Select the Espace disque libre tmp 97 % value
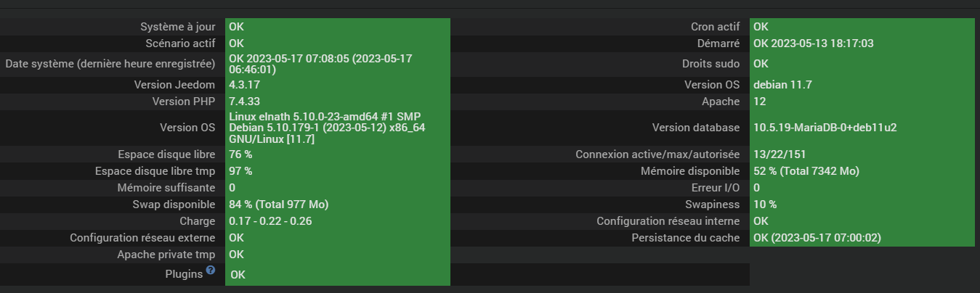This screenshot has height=293, width=980. [240, 171]
